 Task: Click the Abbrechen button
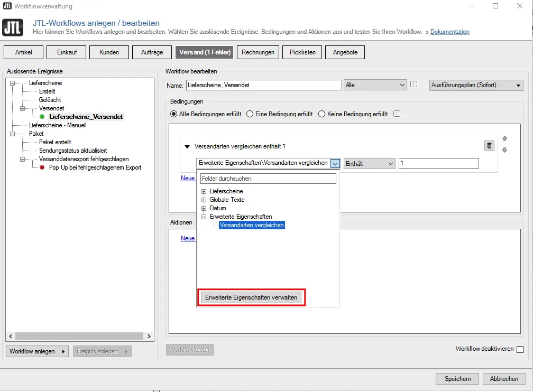pos(504,379)
